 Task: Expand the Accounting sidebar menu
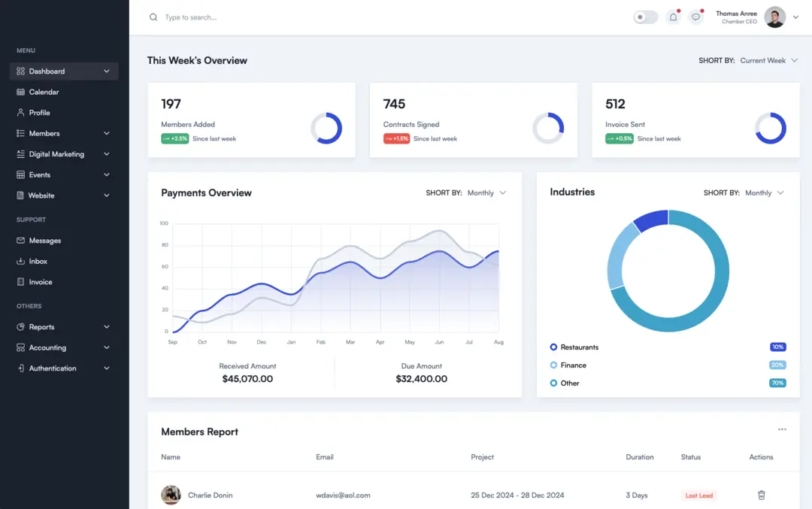(45, 347)
